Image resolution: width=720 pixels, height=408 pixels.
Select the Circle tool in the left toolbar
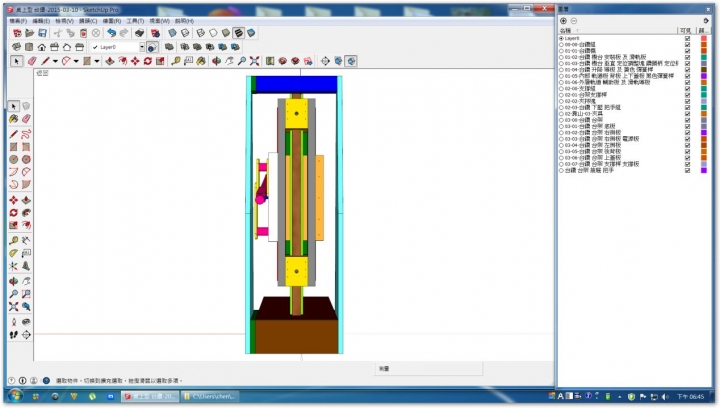(x=13, y=159)
